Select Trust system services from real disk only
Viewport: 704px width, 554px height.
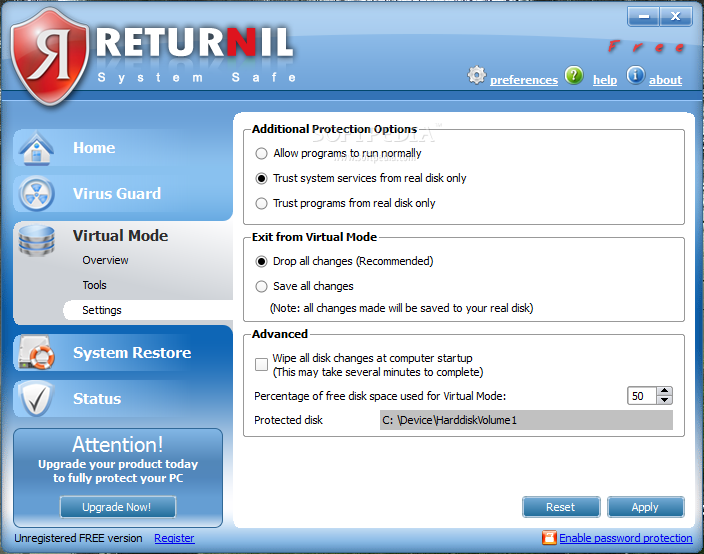(261, 179)
